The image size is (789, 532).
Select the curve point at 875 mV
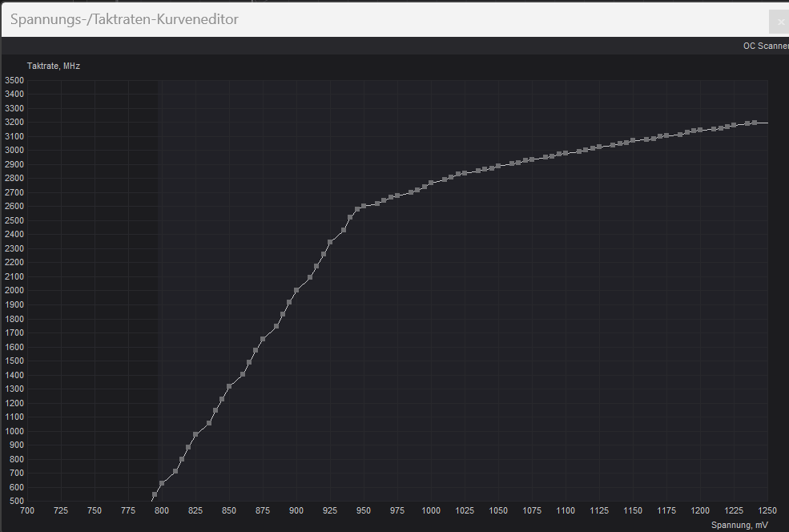click(x=262, y=339)
